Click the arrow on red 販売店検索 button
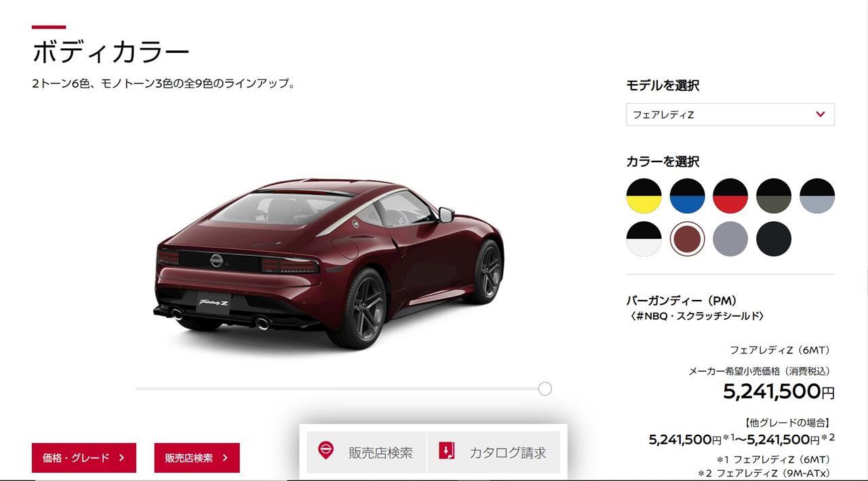The width and height of the screenshot is (868, 481). coord(225,458)
